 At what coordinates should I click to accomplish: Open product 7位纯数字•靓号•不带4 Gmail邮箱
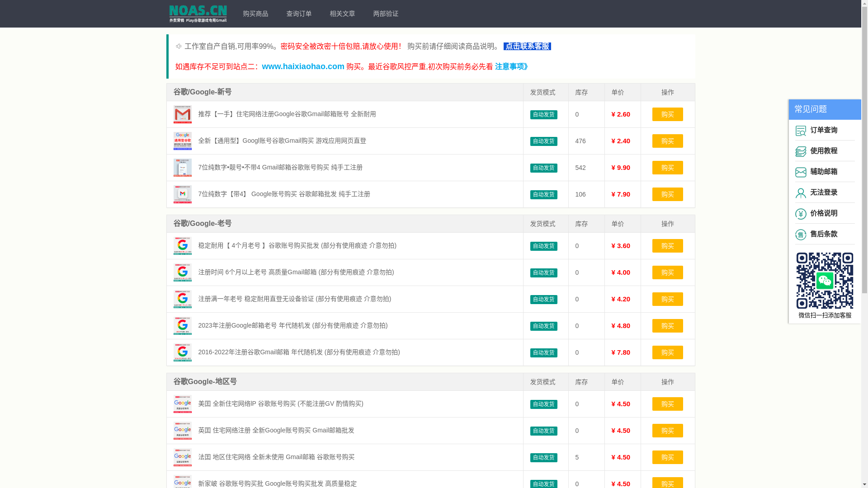[280, 167]
